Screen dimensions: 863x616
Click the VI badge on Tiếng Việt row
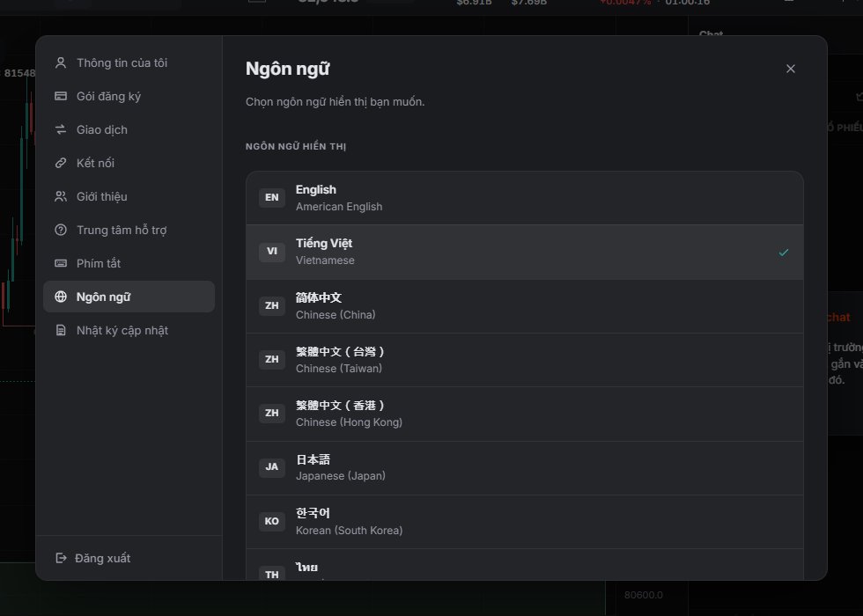[x=272, y=252]
